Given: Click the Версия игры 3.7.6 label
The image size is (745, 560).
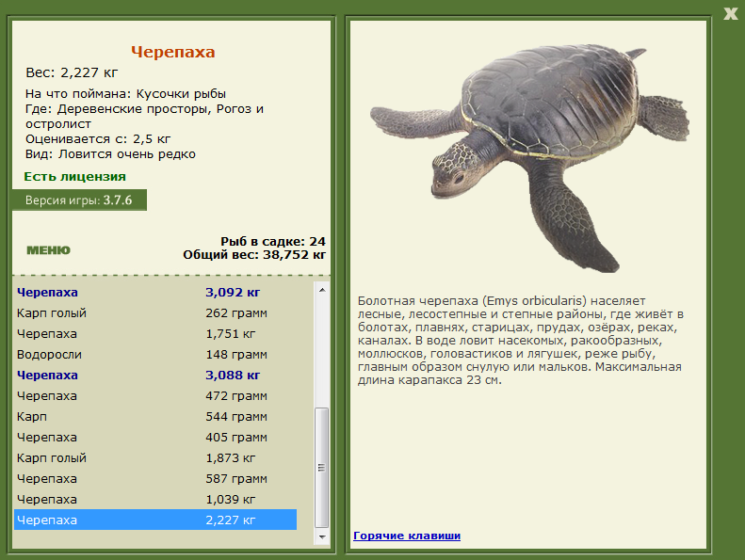Looking at the screenshot, I should click(79, 200).
